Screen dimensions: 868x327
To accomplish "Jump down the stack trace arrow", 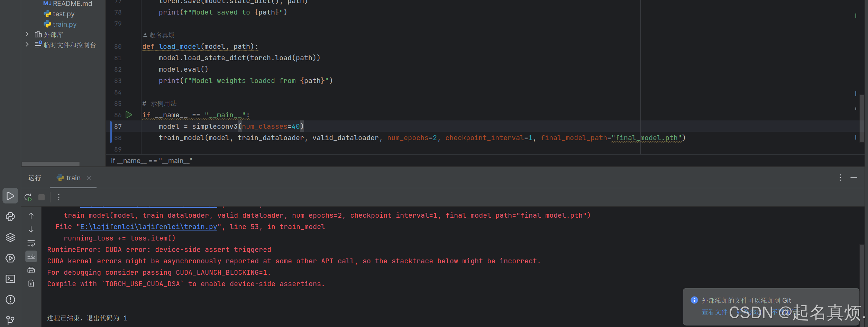I will pos(31,229).
